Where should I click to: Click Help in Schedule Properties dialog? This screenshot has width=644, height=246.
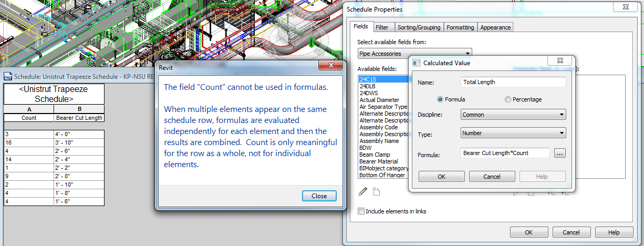614,232
